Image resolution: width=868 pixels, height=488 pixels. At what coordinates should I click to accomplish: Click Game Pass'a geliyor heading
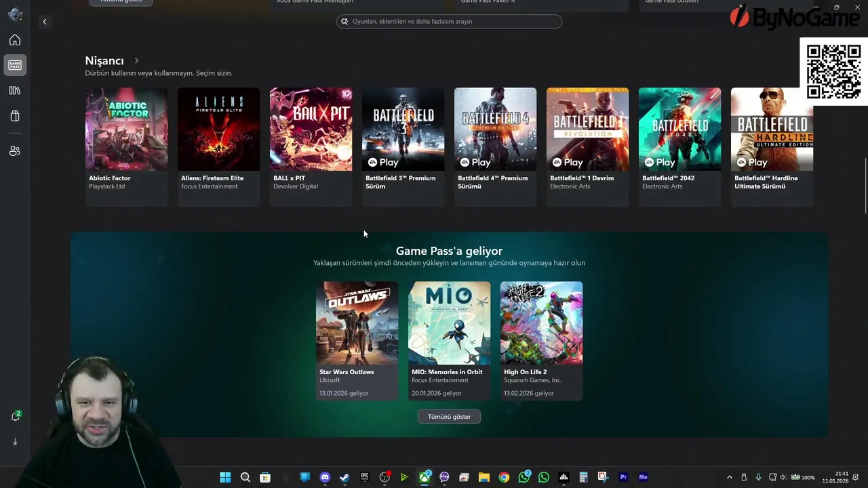(x=449, y=251)
